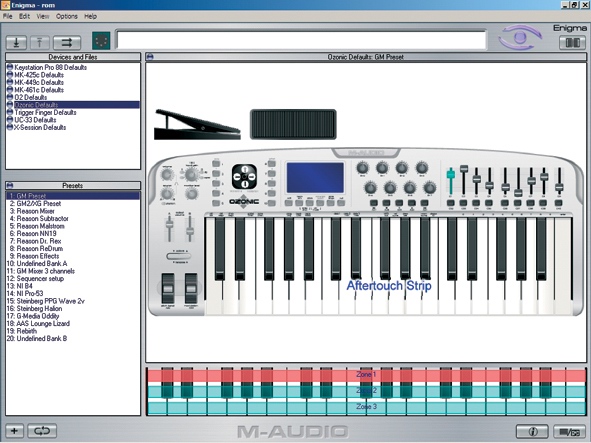Select Keystation Pro 88 Defaults device
Viewport: 591px width, 443px height.
coord(51,67)
